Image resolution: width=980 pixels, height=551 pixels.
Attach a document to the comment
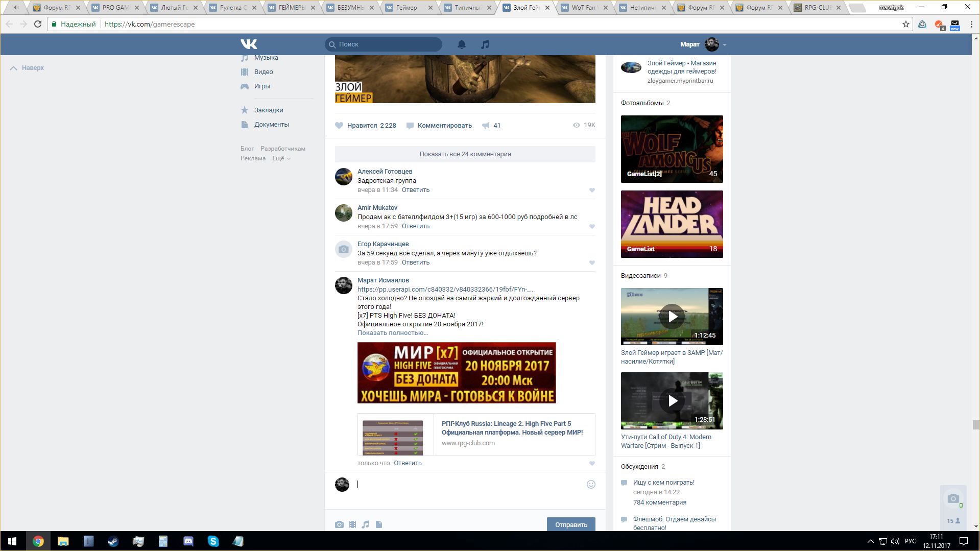(x=379, y=524)
